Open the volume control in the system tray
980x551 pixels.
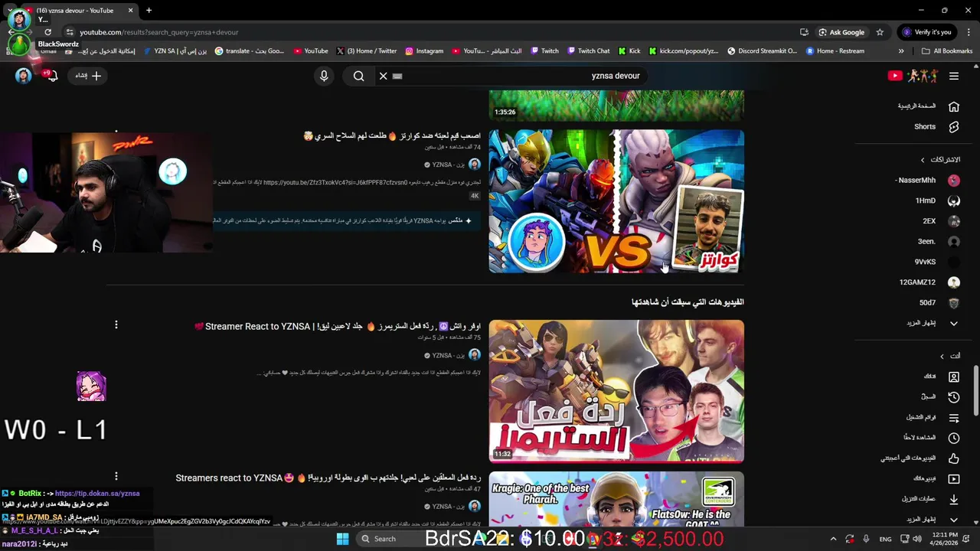[917, 539]
